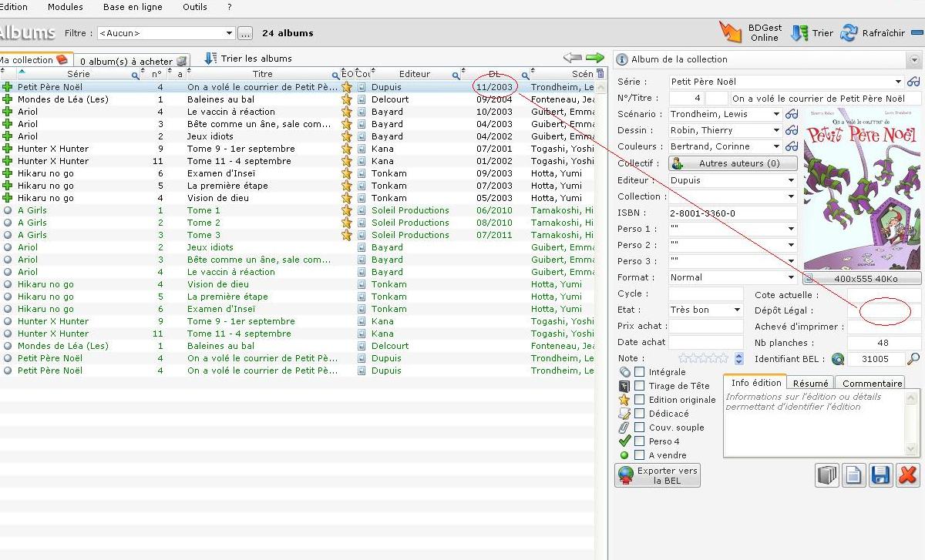Tick the A vendre checkbox
Image resolution: width=925 pixels, height=560 pixels.
click(x=640, y=455)
